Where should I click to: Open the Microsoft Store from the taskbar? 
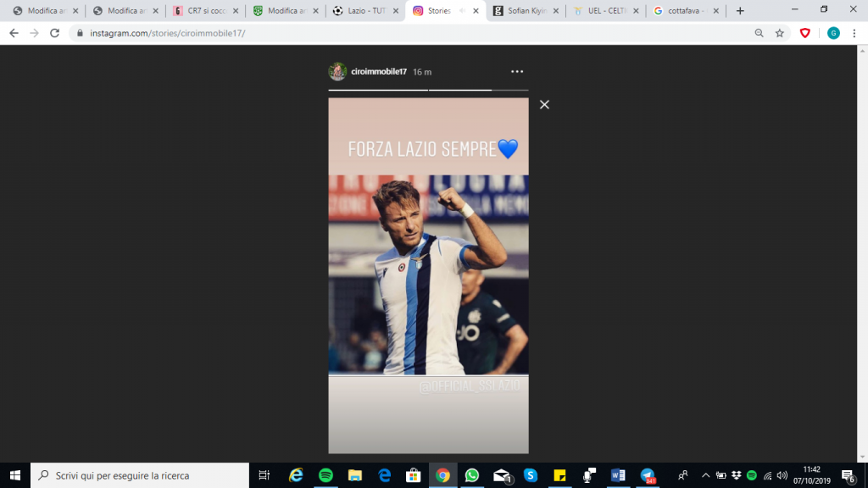click(412, 475)
